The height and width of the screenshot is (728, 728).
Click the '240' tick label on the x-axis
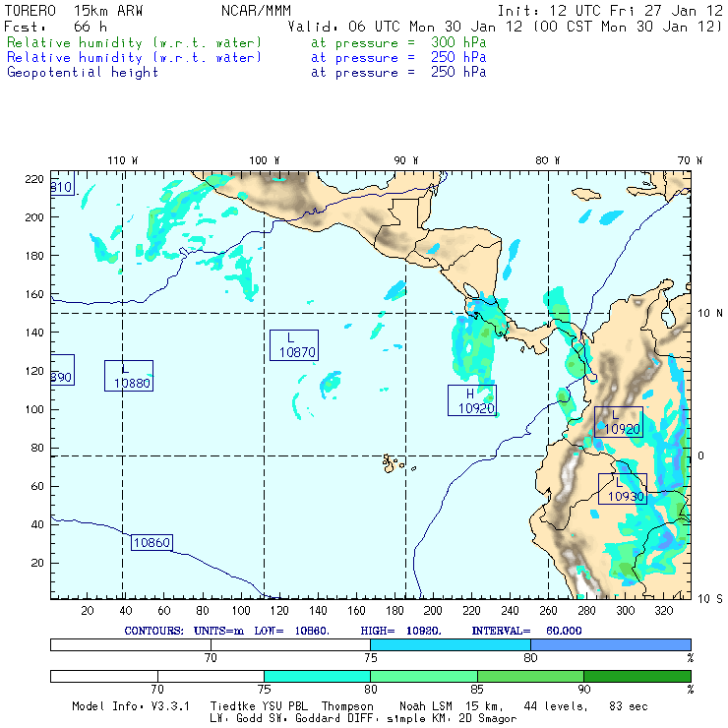point(510,611)
